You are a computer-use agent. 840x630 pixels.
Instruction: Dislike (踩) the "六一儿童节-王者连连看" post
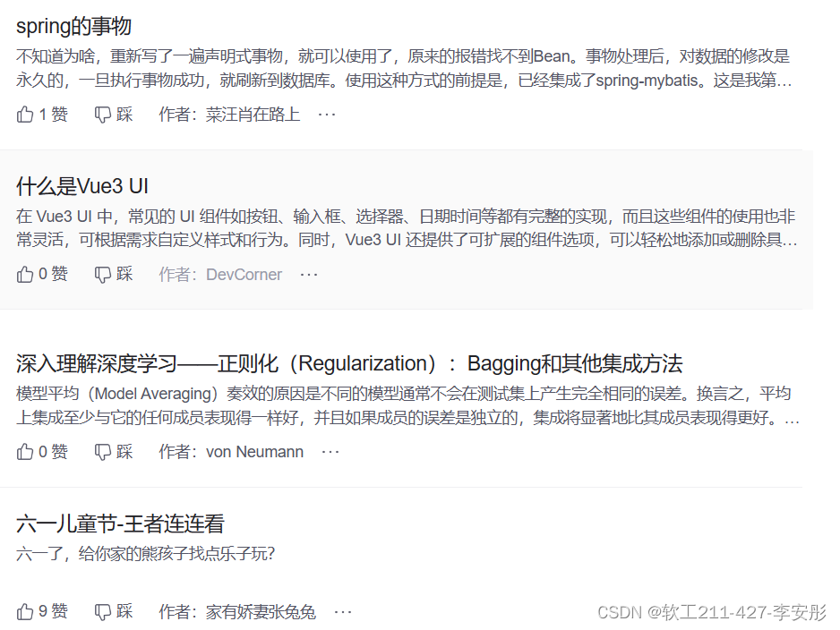click(x=111, y=612)
